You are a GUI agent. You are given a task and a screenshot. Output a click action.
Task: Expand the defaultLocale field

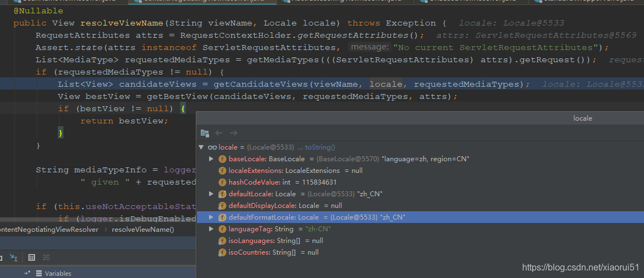click(211, 194)
